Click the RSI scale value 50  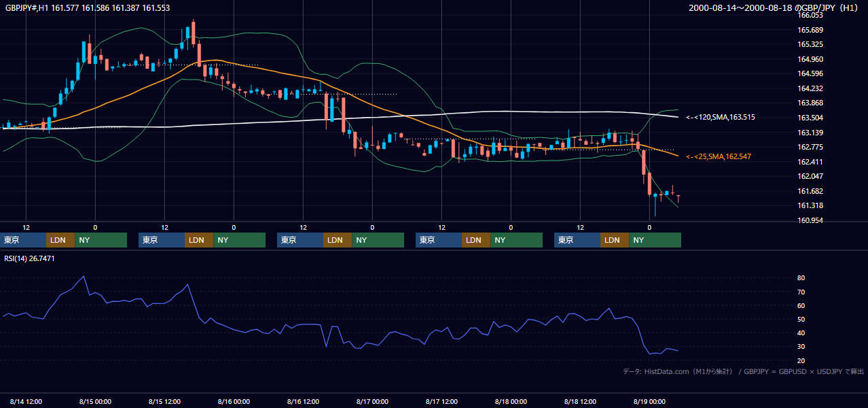tap(801, 319)
